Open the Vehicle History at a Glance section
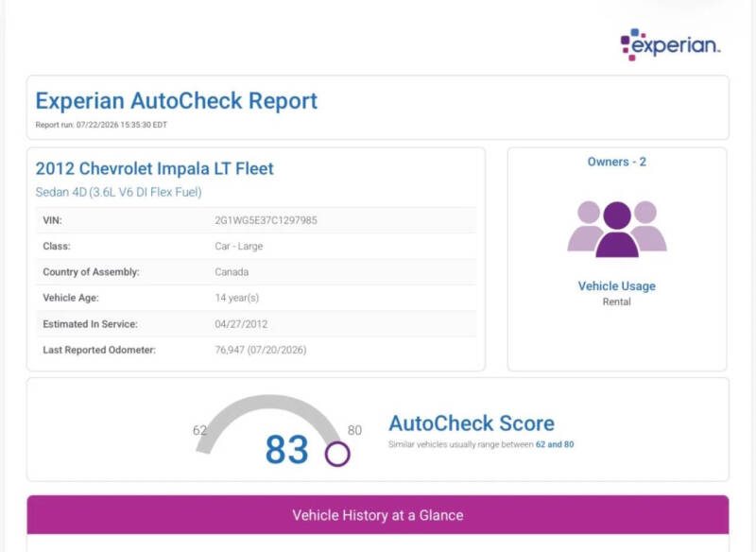 (378, 515)
